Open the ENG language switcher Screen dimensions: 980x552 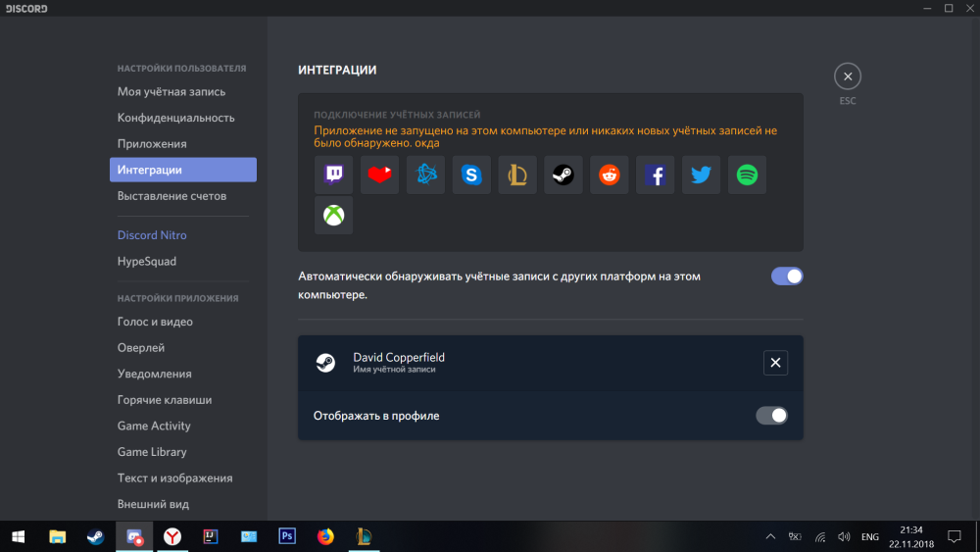[x=869, y=537]
